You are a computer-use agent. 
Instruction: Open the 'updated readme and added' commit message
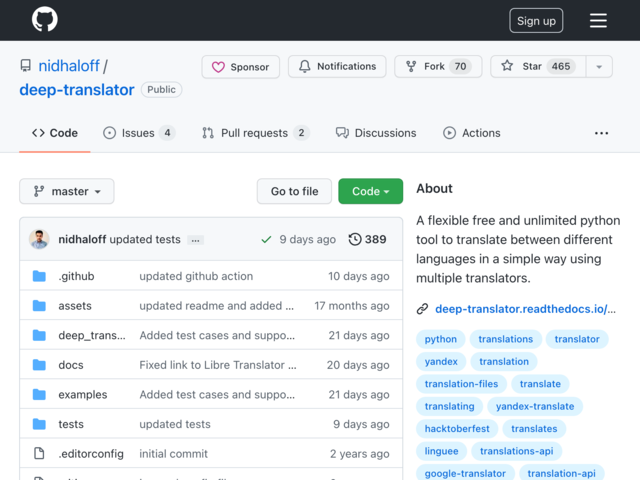pos(216,306)
